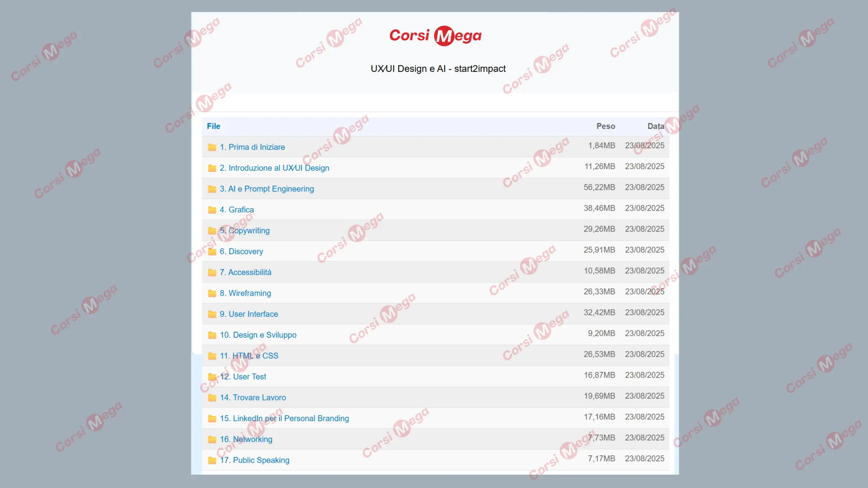Open the Discovery folder link
The height and width of the screenshot is (488, 868).
click(x=241, y=252)
